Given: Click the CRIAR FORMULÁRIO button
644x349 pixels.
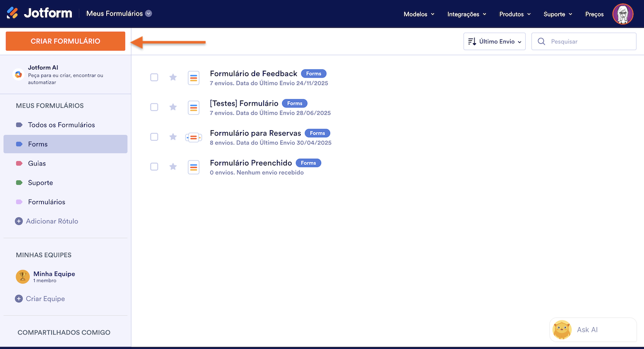Looking at the screenshot, I should coord(65,41).
